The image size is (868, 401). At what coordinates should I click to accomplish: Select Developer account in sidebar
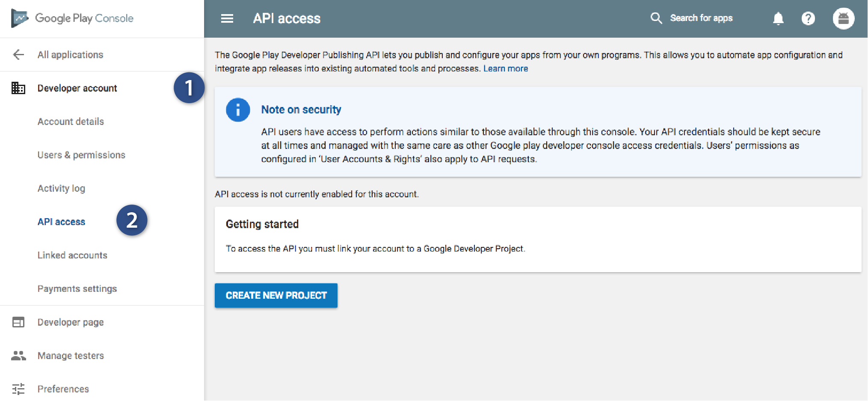pyautogui.click(x=77, y=88)
